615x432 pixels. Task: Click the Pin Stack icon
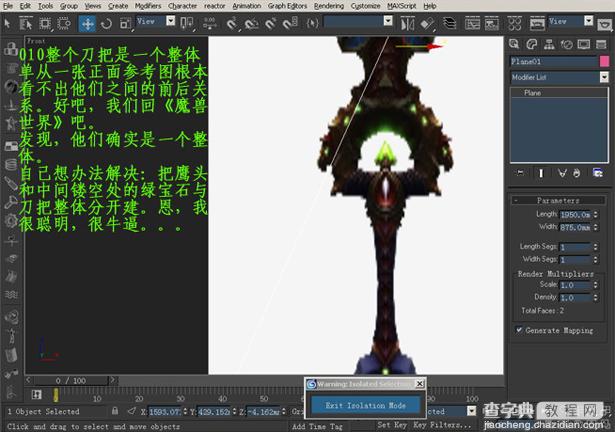click(x=521, y=173)
